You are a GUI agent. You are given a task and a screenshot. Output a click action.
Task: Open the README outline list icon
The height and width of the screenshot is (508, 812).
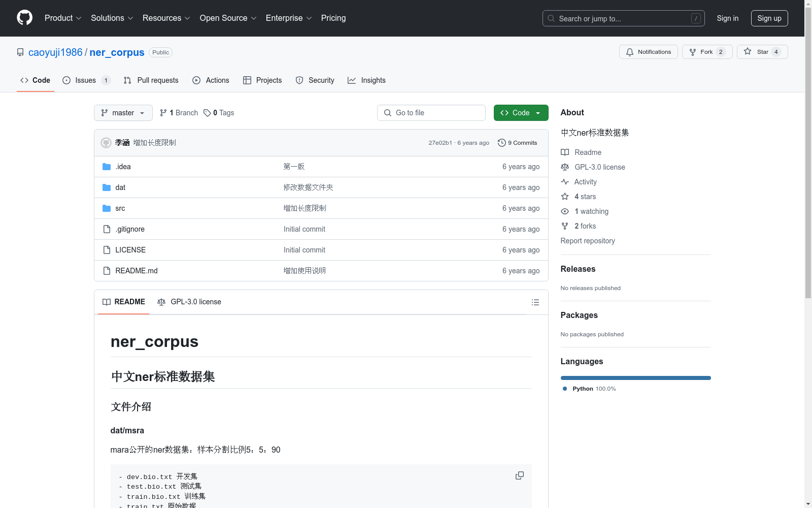535,302
